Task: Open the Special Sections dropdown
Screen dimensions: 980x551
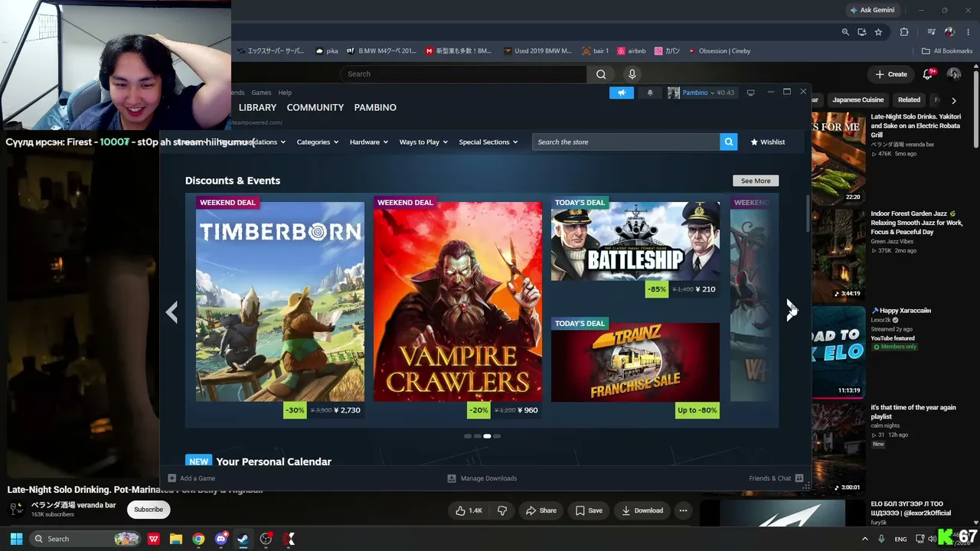Action: [488, 142]
